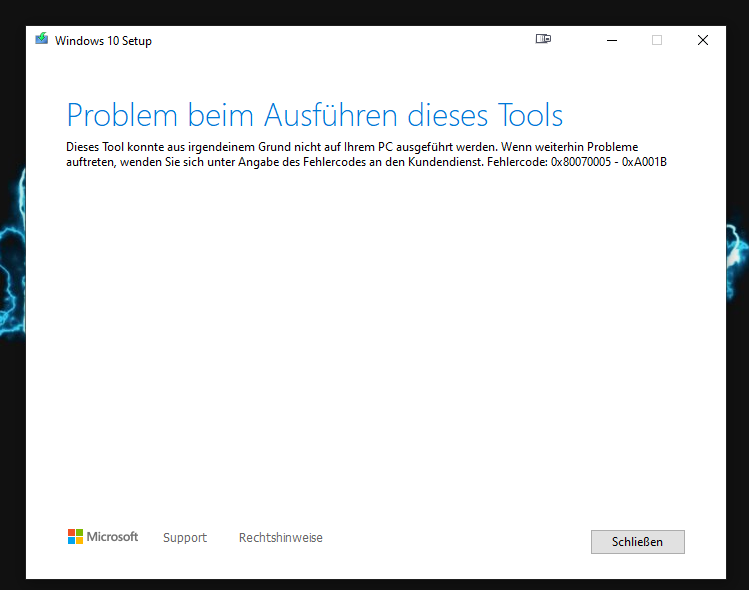Click the Schließen button
Viewport: 749px width, 590px height.
tap(637, 542)
